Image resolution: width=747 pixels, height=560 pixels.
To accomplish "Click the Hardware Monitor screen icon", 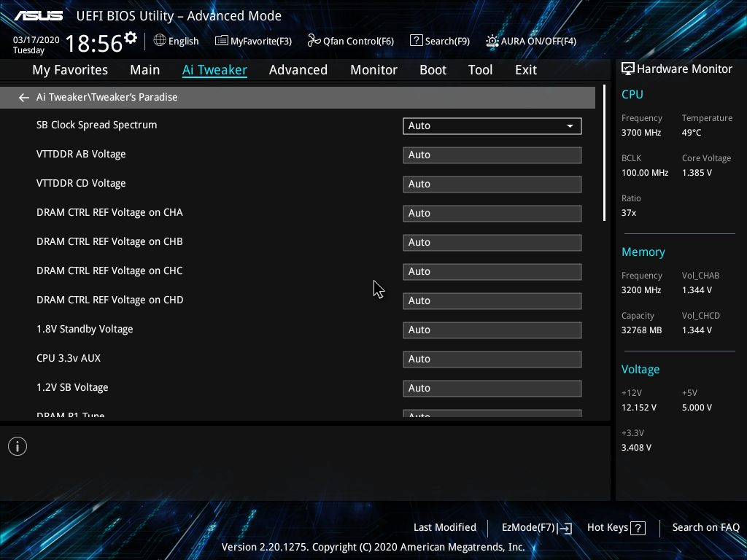I will tap(628, 69).
